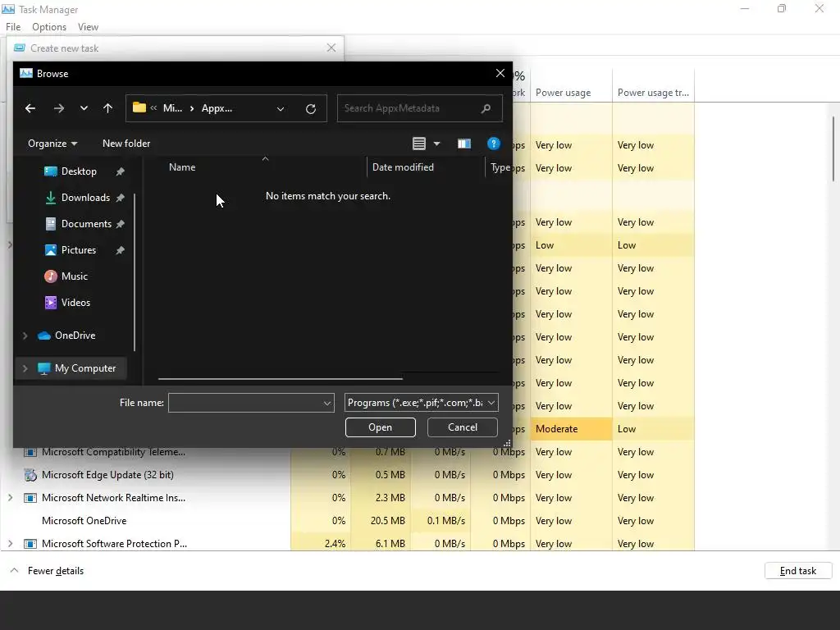Image resolution: width=840 pixels, height=630 pixels.
Task: Click Mi... breadcrumb segment
Action: tap(172, 108)
